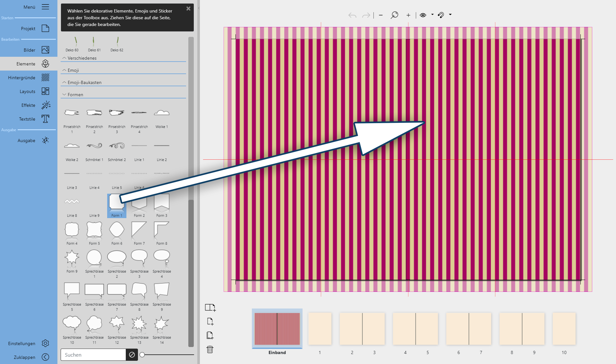Click the redo arrow icon
The image size is (616, 364).
[366, 15]
